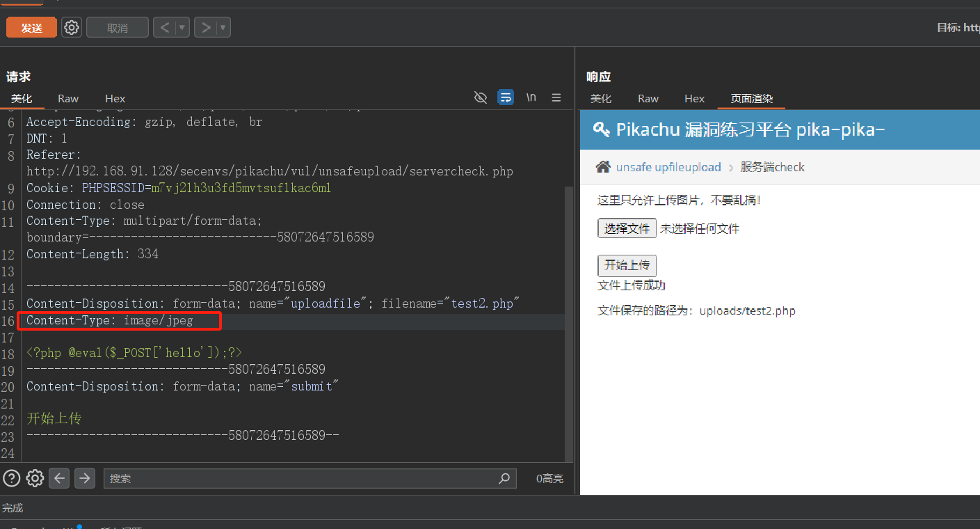The height and width of the screenshot is (529, 980).
Task: Go to next request with right arrow
Action: pyautogui.click(x=205, y=28)
